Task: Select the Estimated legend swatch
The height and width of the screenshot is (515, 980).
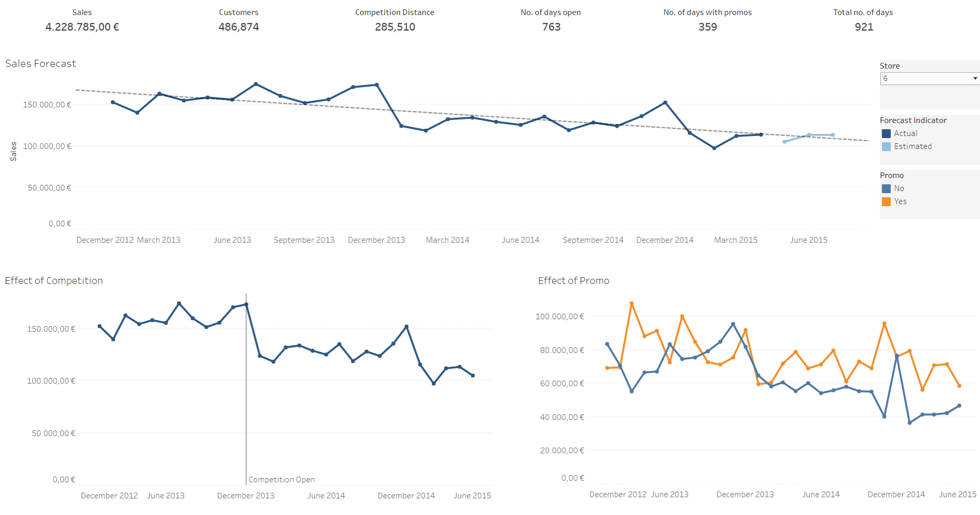Action: pos(886,146)
